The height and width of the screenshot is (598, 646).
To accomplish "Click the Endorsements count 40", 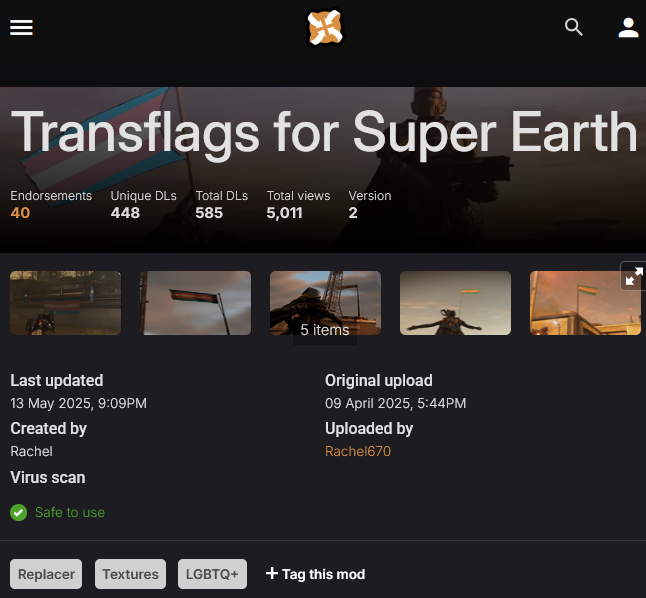I will pos(20,213).
